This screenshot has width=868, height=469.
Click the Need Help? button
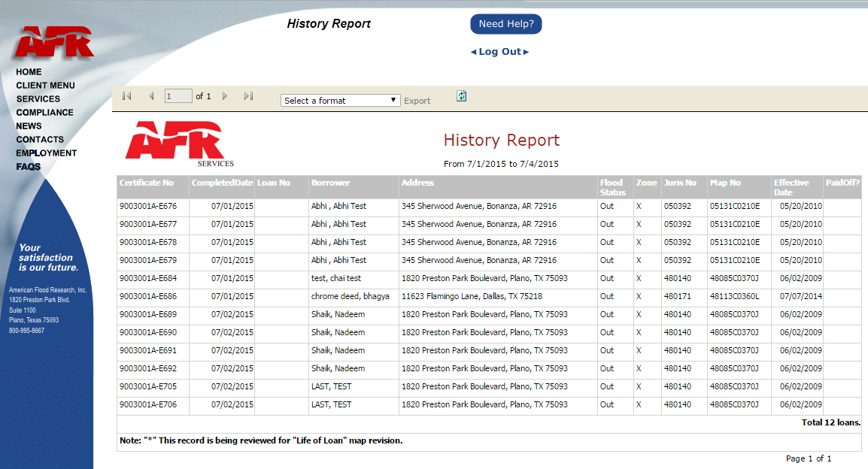pyautogui.click(x=506, y=24)
